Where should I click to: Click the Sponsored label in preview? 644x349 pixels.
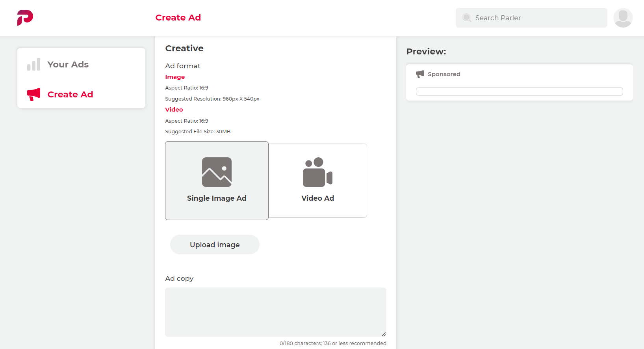(444, 74)
